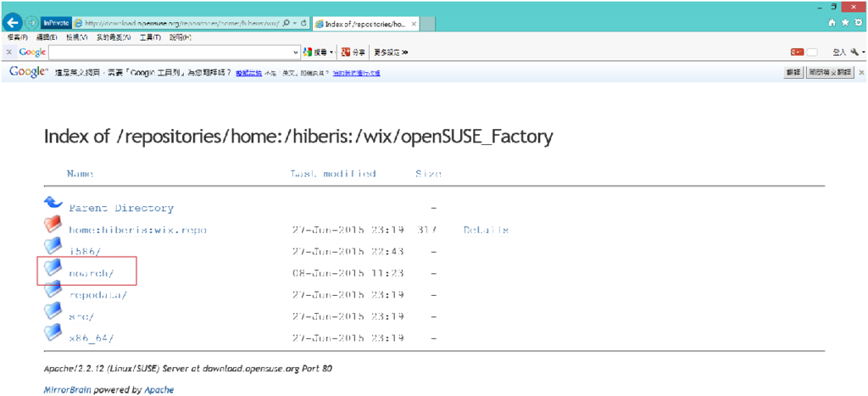
Task: Open the Home page icon
Action: click(x=832, y=23)
